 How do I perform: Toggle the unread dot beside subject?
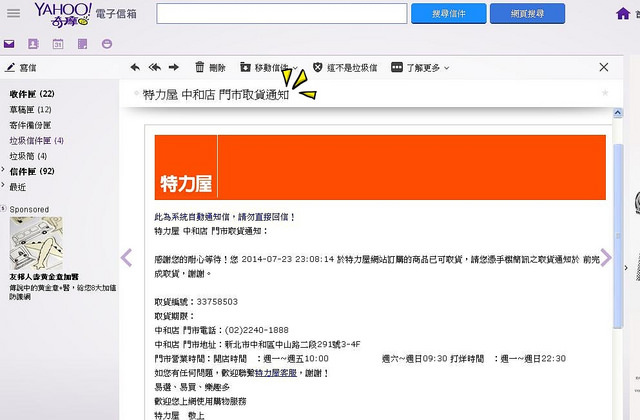136,93
